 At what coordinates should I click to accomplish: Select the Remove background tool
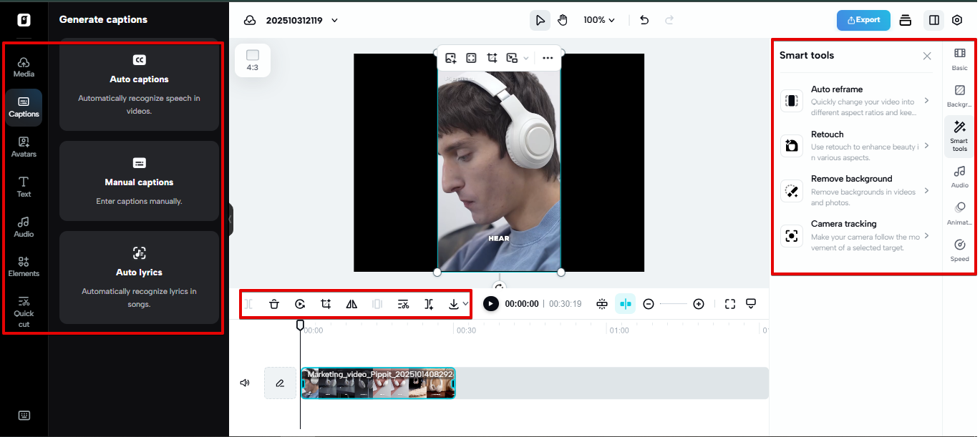[x=855, y=190]
